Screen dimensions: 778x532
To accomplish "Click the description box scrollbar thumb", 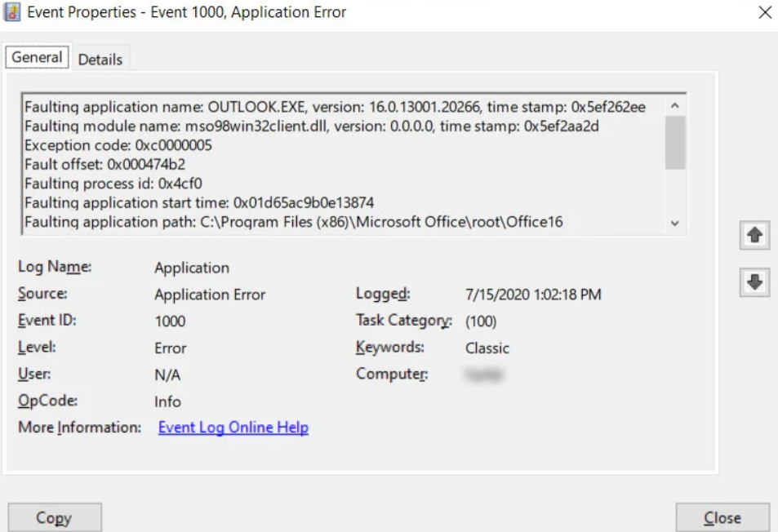I will (675, 143).
